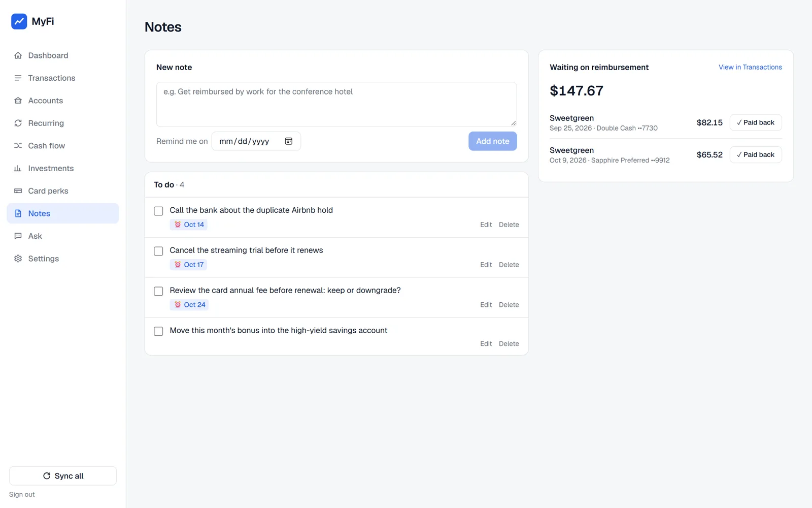This screenshot has height=508, width=812.
Task: Click the Cash flow shuffle icon
Action: (x=18, y=146)
